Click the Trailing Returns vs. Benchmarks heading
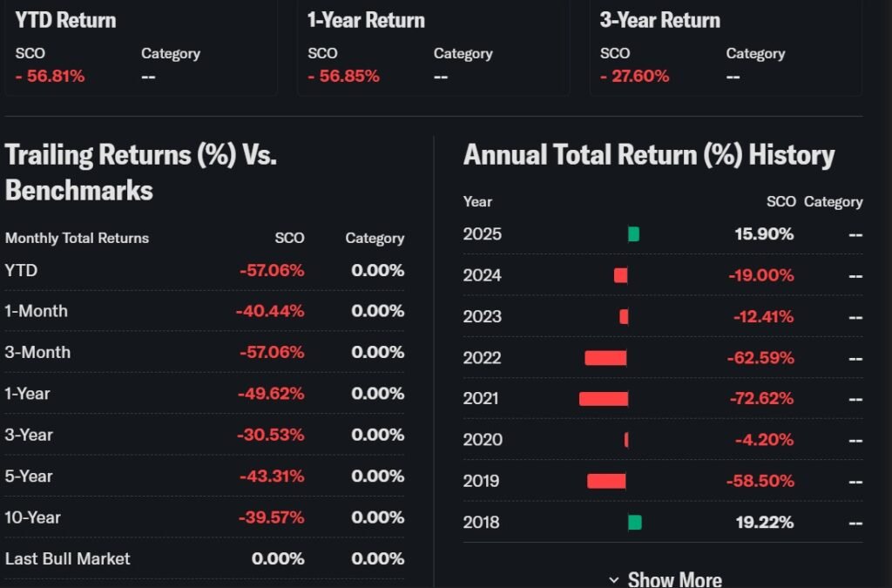 tap(140, 172)
